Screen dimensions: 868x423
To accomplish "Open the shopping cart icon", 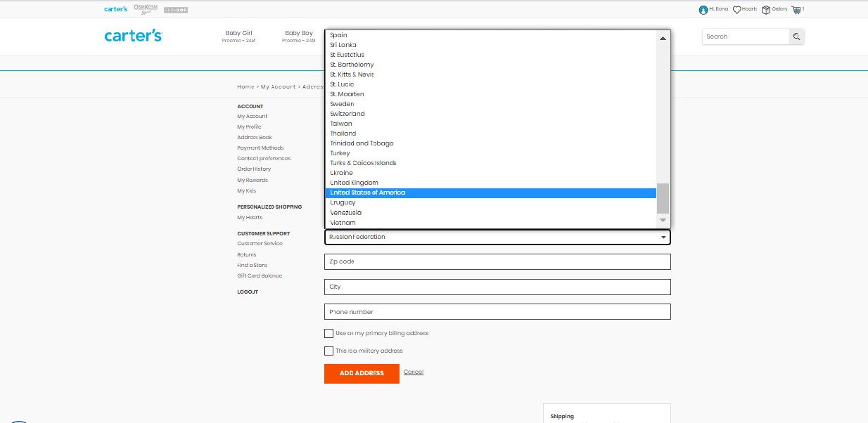I will coord(796,10).
